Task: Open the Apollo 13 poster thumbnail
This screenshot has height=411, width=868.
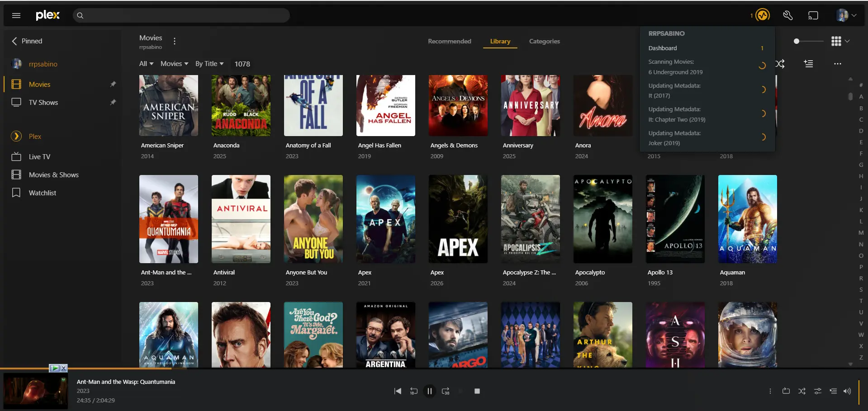Action: coord(675,219)
